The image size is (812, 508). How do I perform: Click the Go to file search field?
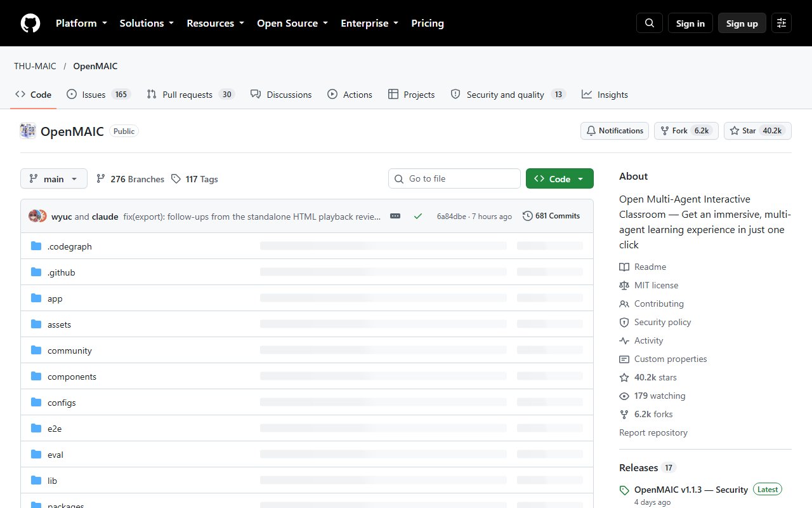pos(454,179)
